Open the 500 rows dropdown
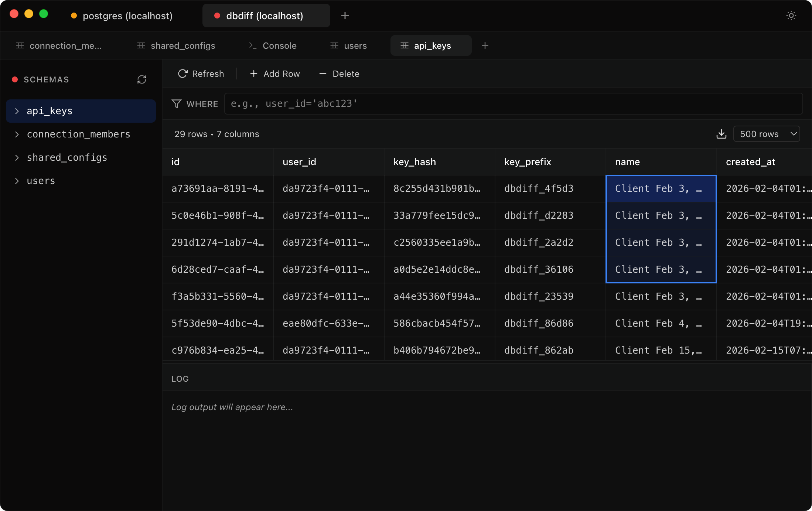Screen dimensions: 812x511 766,134
